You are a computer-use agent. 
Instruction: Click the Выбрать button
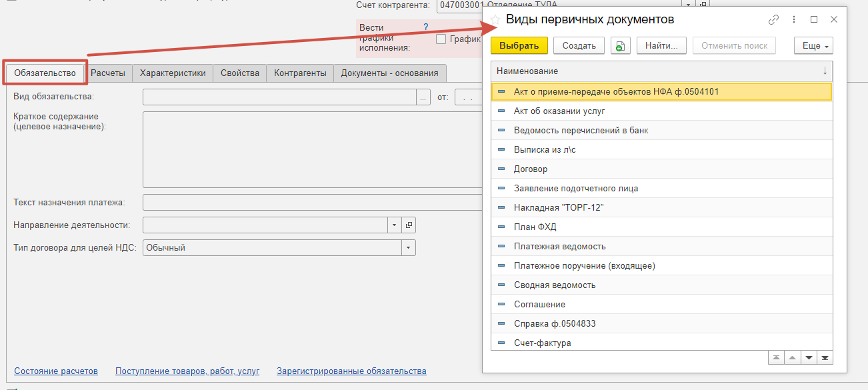tap(519, 45)
